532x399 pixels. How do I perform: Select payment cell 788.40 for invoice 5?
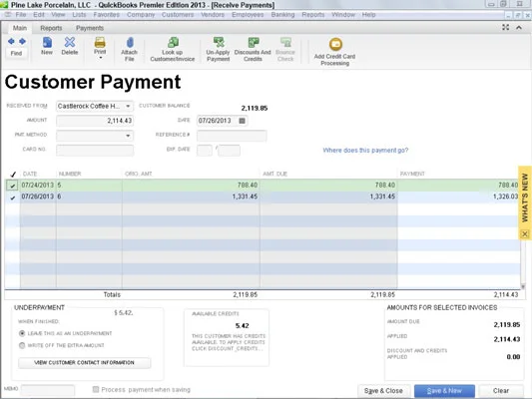click(458, 186)
